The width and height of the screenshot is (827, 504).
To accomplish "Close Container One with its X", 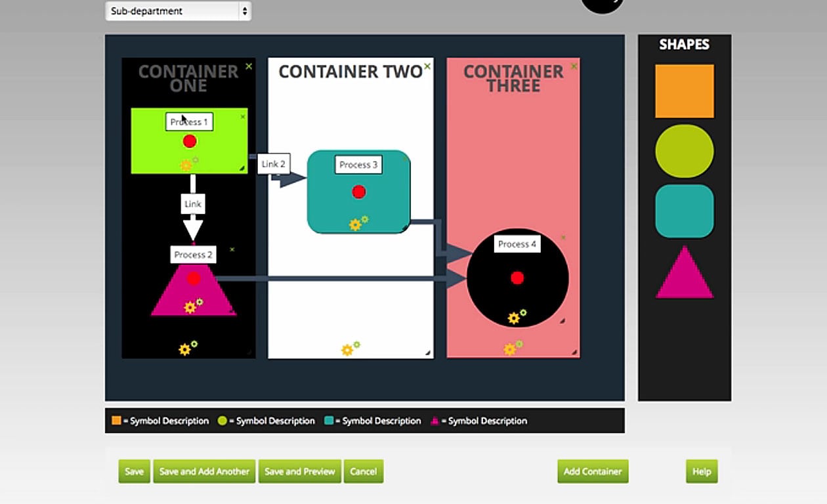I will (x=249, y=66).
